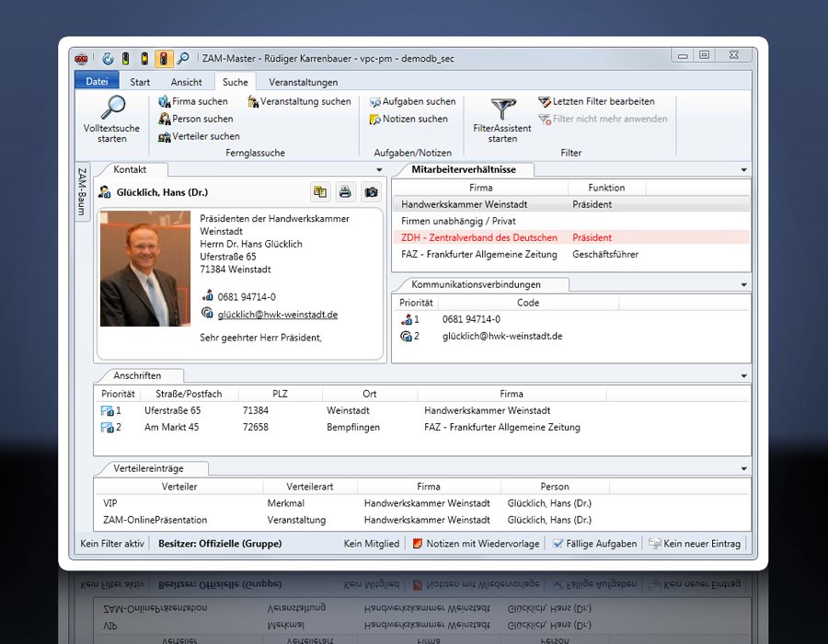Select the Kontakt panel tab
828x644 pixels.
click(130, 169)
